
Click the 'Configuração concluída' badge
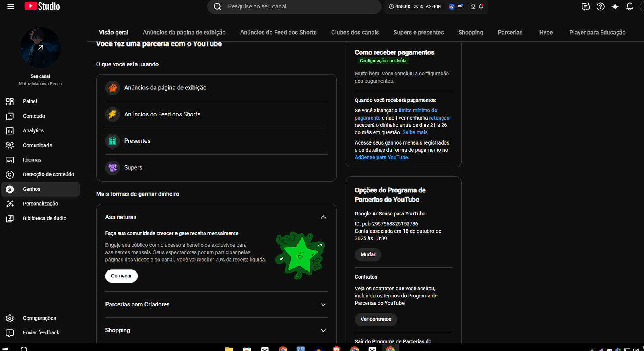point(383,61)
